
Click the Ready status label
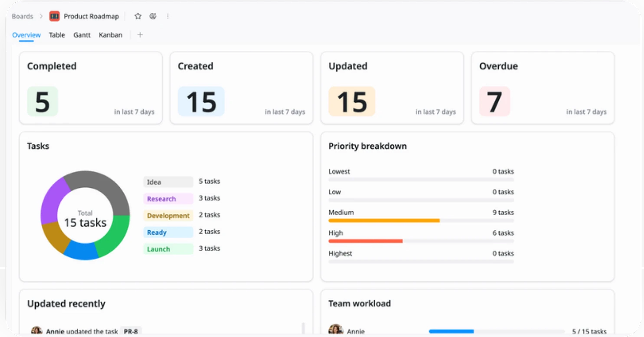(x=168, y=232)
